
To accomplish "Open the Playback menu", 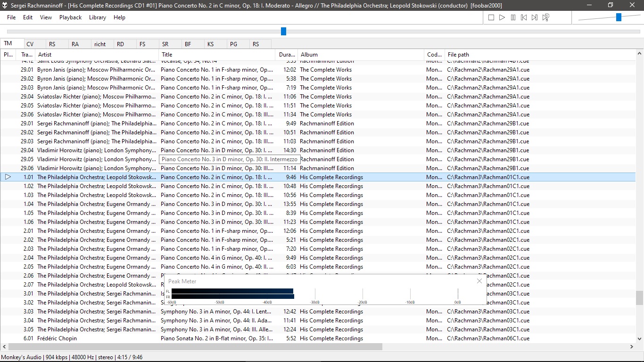I will pos(70,17).
